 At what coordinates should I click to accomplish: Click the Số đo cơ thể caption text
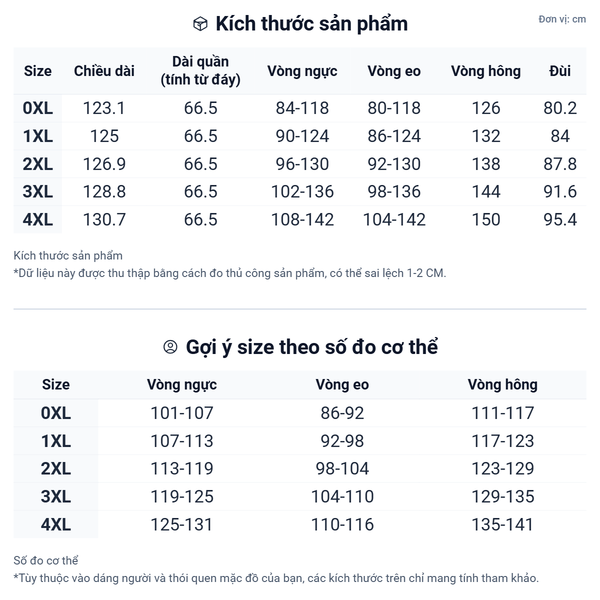[x=46, y=561]
